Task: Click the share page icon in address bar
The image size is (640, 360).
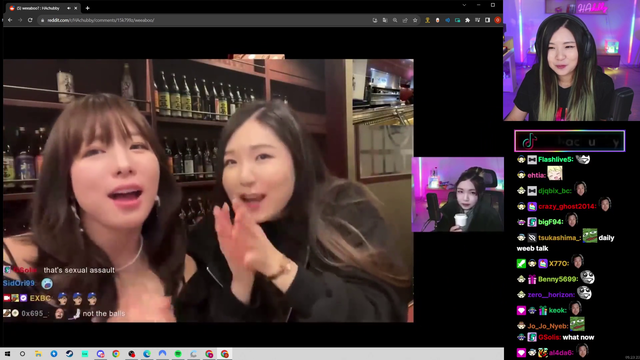Action: pyautogui.click(x=405, y=20)
